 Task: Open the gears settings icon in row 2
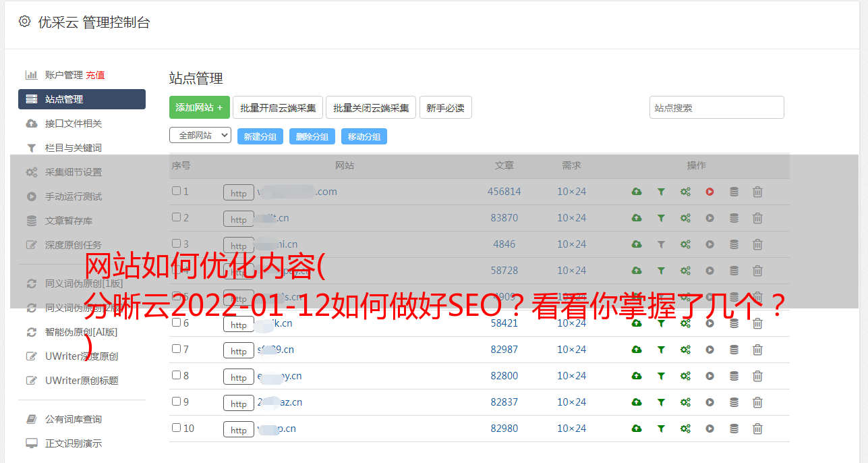pos(685,218)
